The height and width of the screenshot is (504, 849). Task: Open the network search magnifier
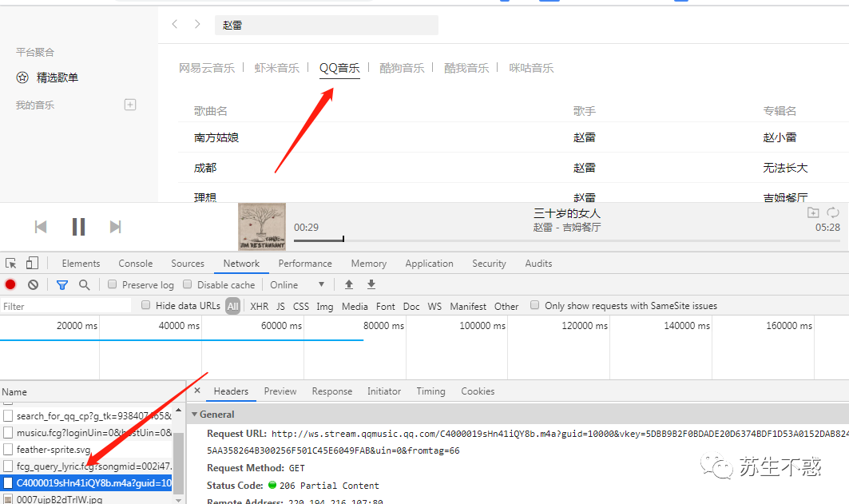tap(84, 285)
